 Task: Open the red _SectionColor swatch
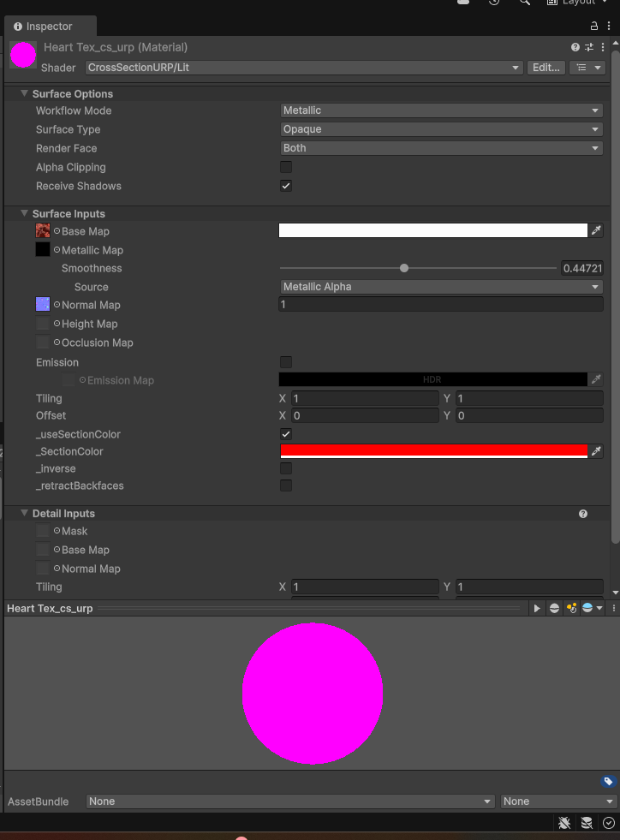[x=433, y=451]
